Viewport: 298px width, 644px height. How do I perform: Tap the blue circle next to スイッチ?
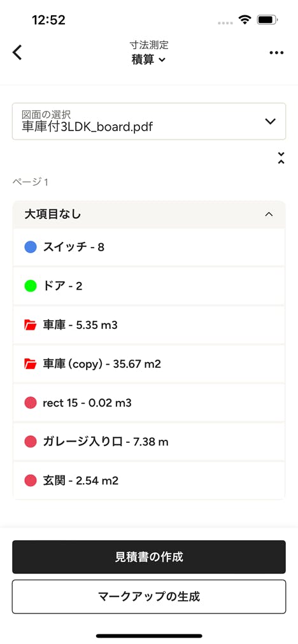(31, 248)
